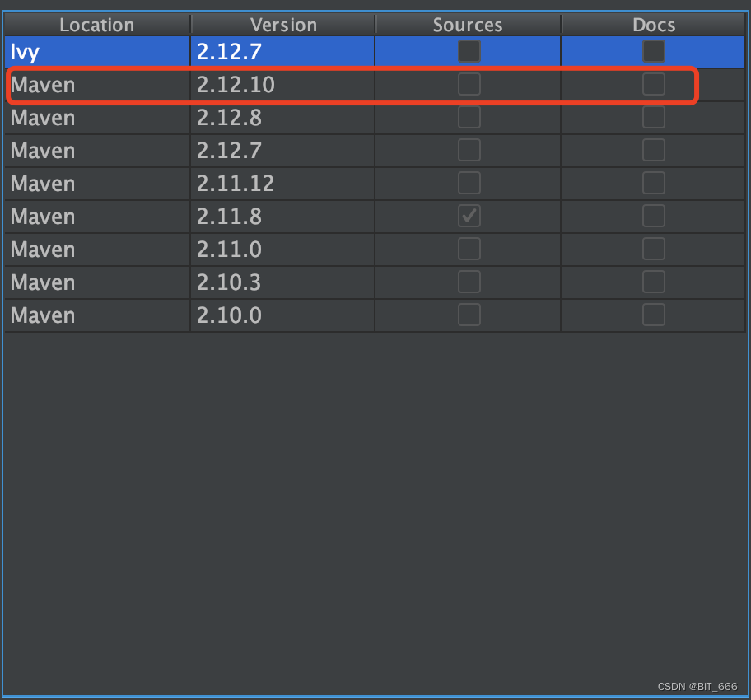
Task: Toggle Sources checkbox for Maven 2.12.7
Action: tap(469, 151)
